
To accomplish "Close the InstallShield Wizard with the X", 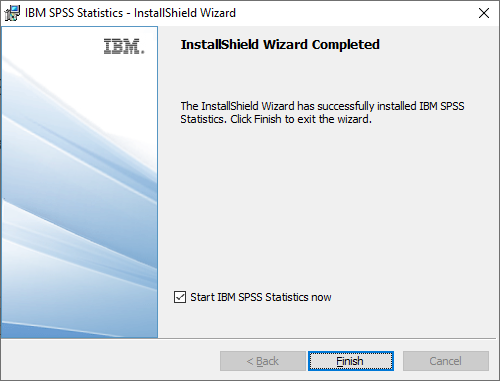I will 484,13.
